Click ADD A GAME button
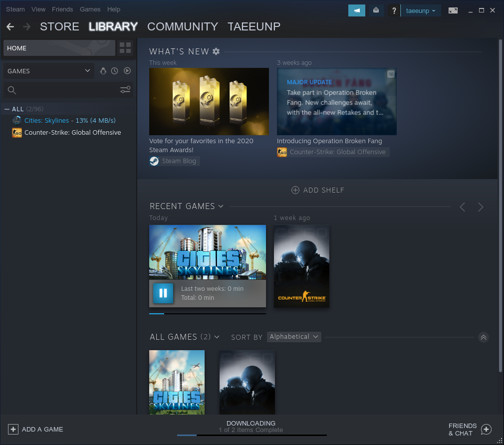Viewport: 504px width, 445px height. pyautogui.click(x=36, y=429)
